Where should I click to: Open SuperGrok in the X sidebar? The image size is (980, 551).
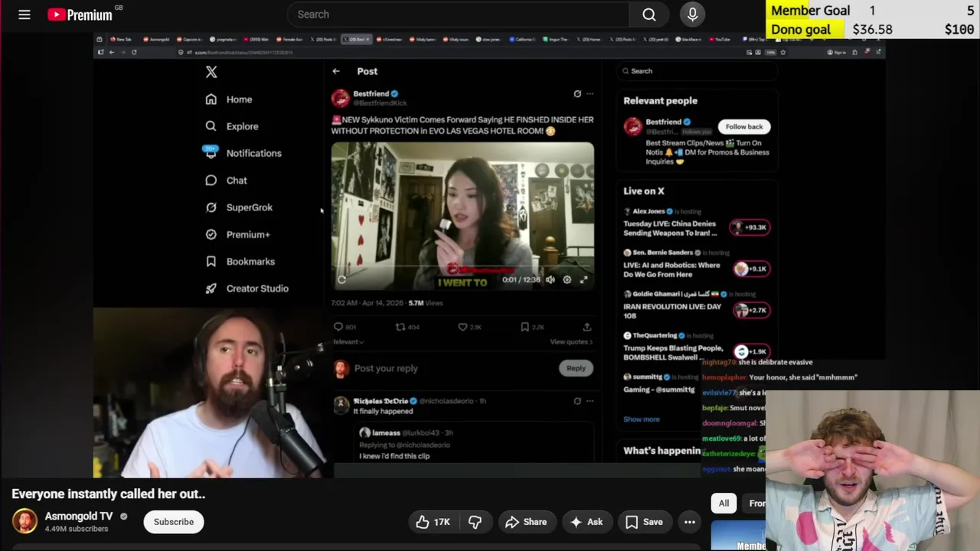tap(239, 207)
